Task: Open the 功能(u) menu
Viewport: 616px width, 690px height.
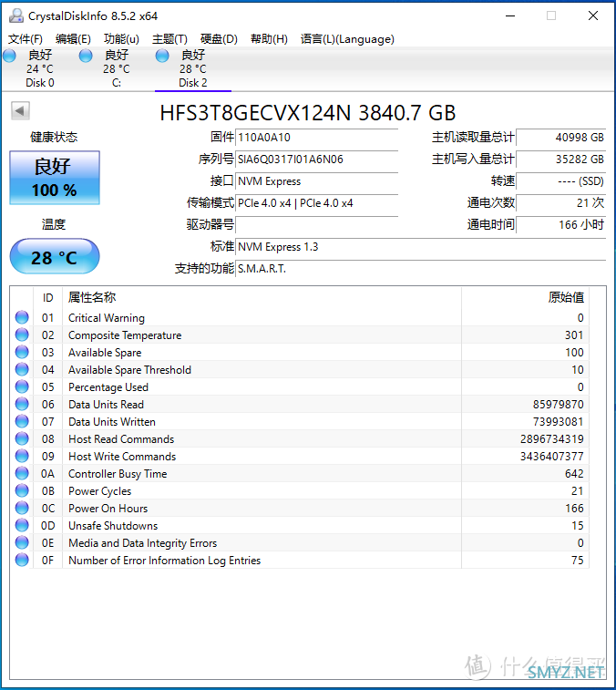Action: pos(121,39)
